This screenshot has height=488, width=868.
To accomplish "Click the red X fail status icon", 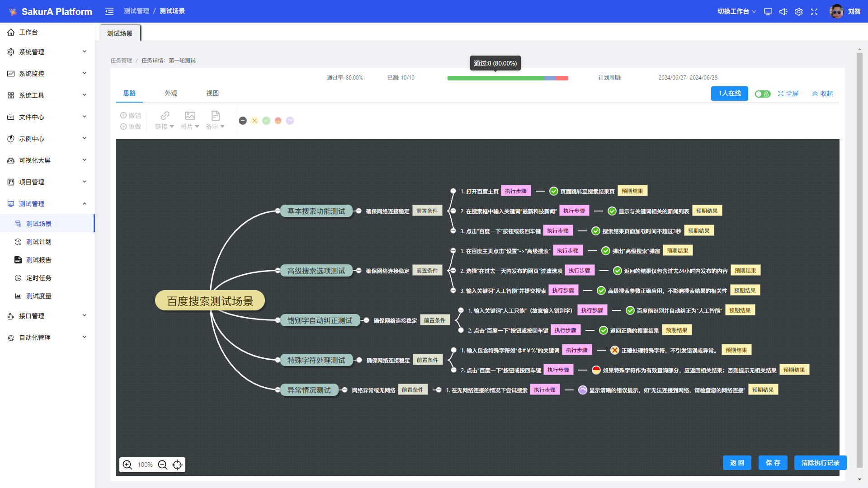I will (x=255, y=121).
